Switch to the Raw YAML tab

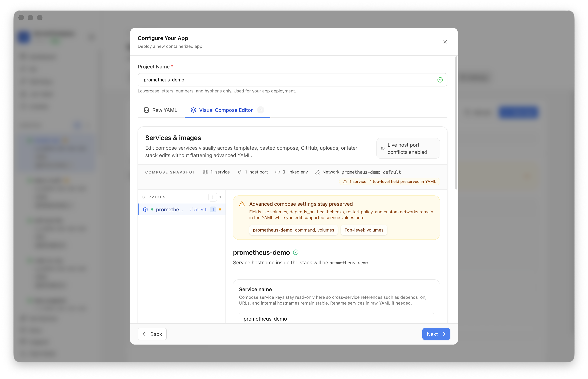click(161, 110)
